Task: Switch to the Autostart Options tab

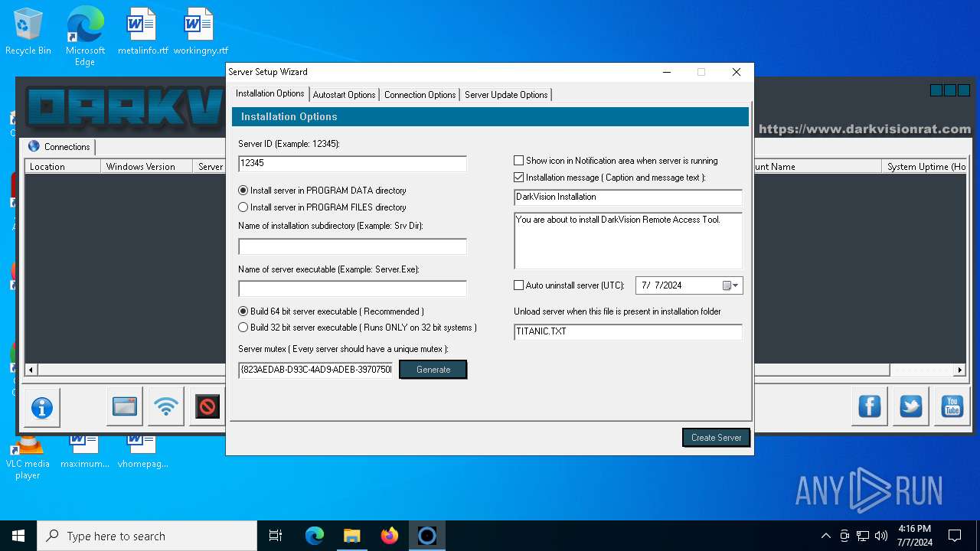Action: [344, 95]
